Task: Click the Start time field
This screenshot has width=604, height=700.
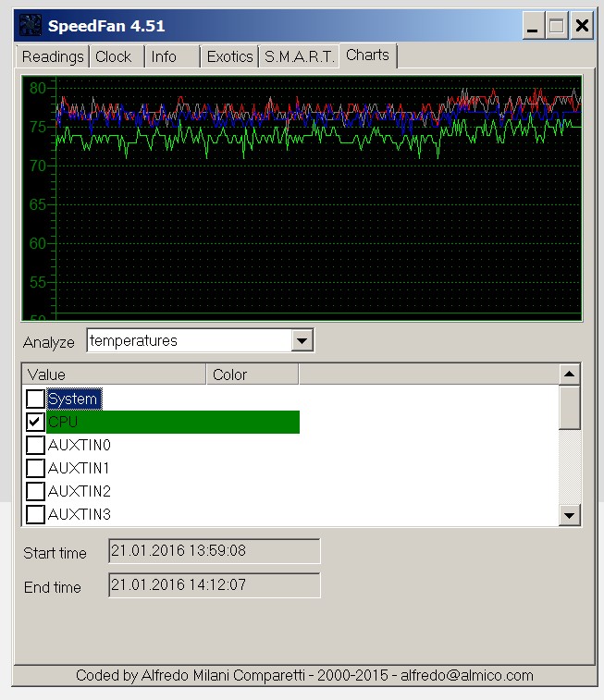Action: (x=215, y=551)
